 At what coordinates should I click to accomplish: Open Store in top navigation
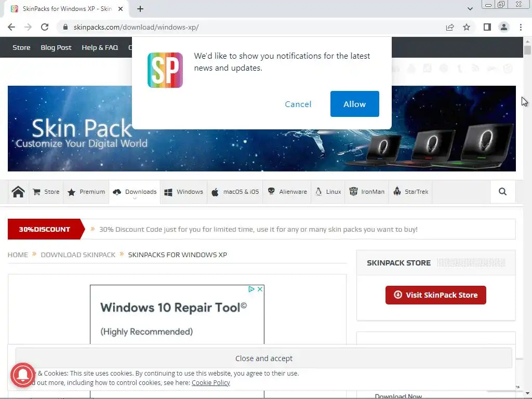(21, 47)
